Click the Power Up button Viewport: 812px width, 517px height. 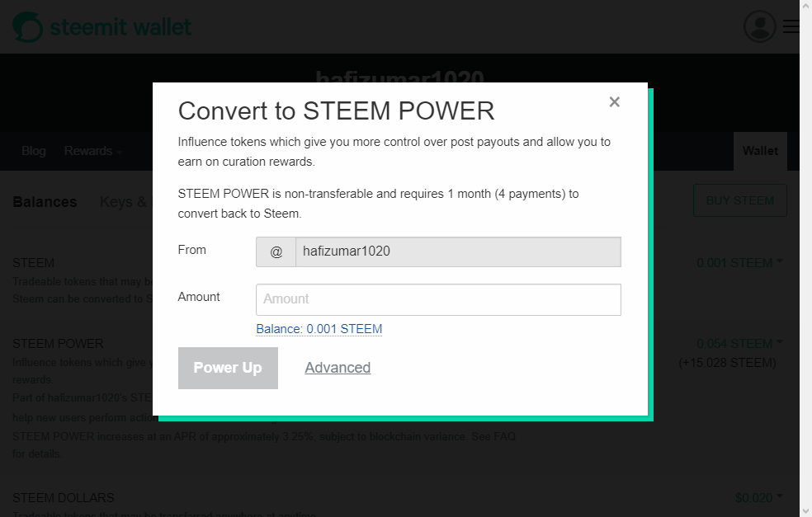point(228,368)
